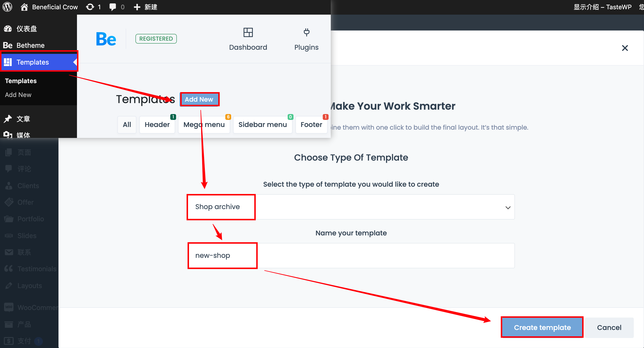Expand the Shop archive type dropdown
The height and width of the screenshot is (348, 644).
(507, 207)
